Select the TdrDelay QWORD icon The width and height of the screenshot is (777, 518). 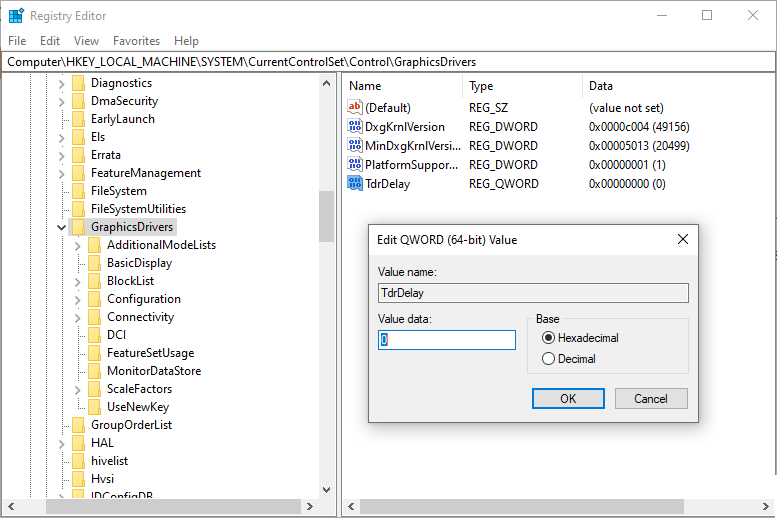[x=354, y=183]
